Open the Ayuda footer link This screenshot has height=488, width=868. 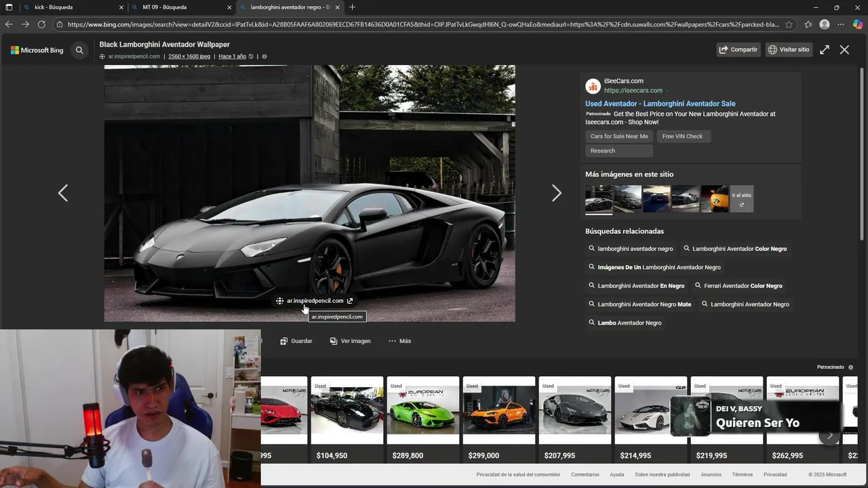point(617,474)
